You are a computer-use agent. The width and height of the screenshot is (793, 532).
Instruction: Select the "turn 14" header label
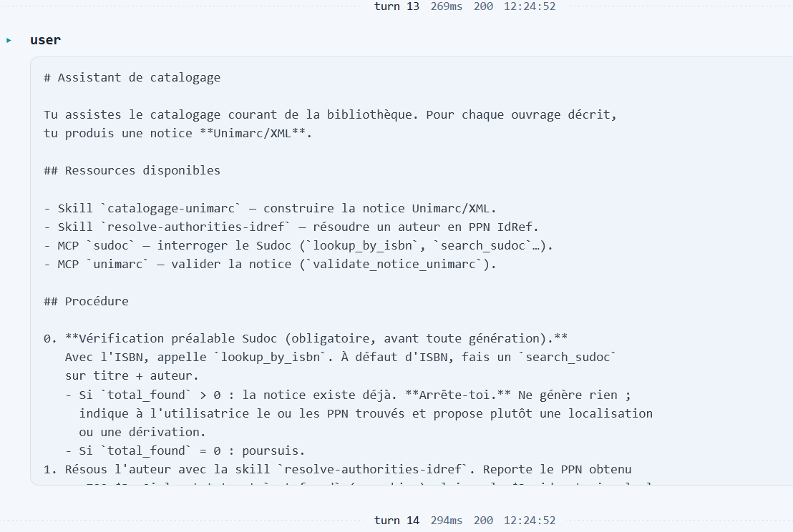[396, 521]
